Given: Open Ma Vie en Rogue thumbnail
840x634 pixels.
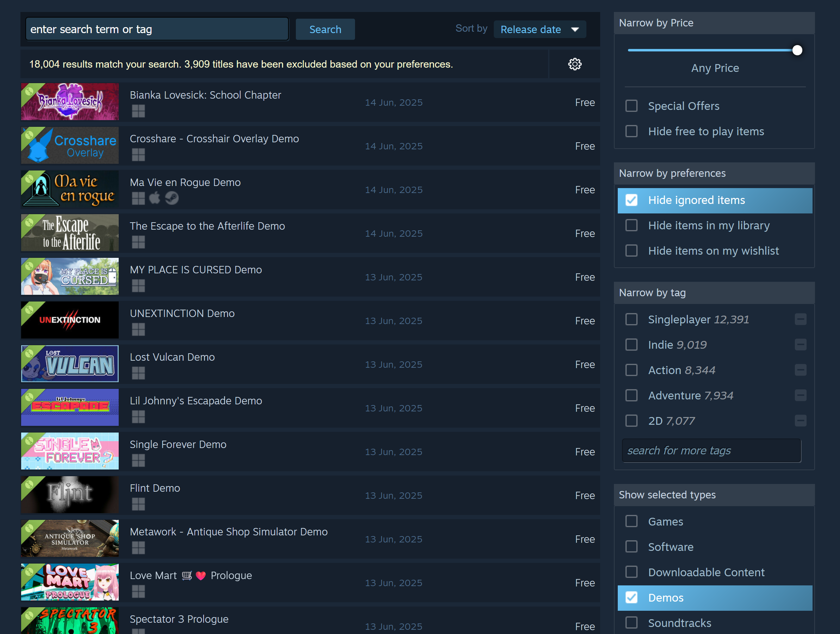Looking at the screenshot, I should [x=70, y=189].
